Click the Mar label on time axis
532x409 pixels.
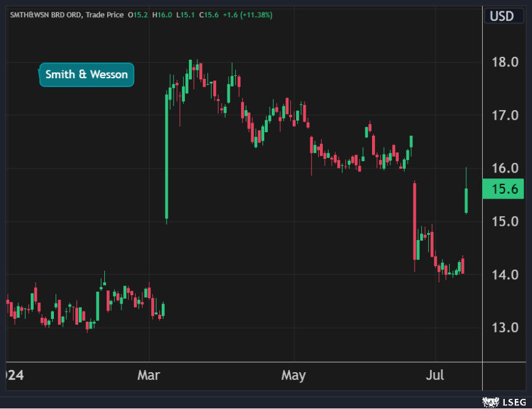click(x=148, y=376)
